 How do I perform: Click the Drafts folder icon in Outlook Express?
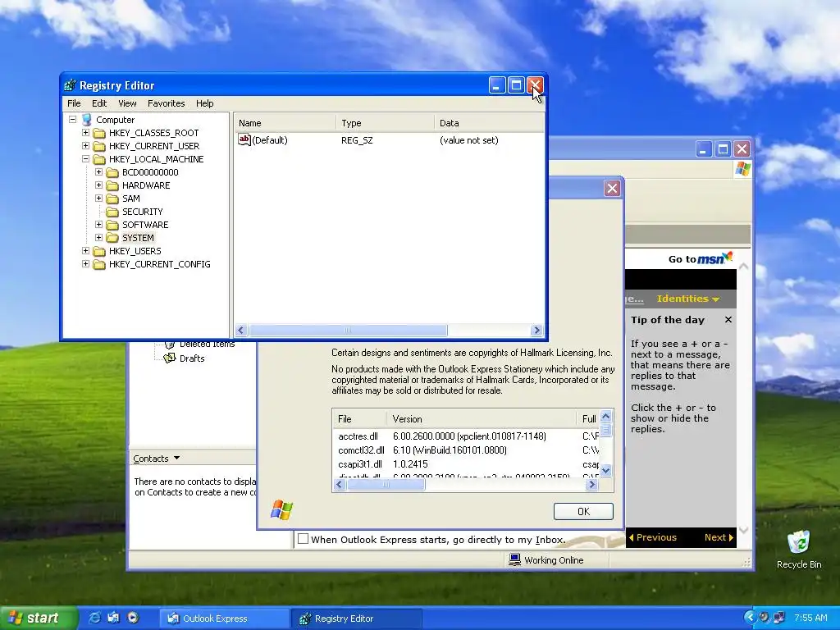[x=169, y=358]
